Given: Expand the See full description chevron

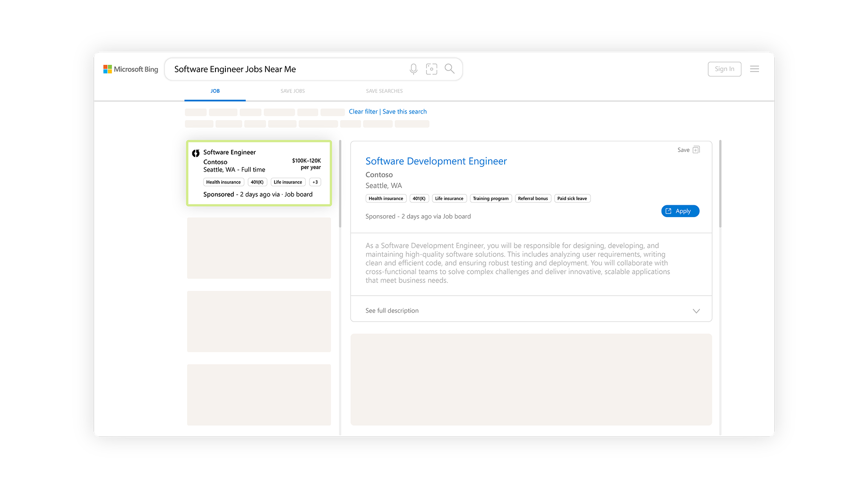Looking at the screenshot, I should [x=696, y=311].
